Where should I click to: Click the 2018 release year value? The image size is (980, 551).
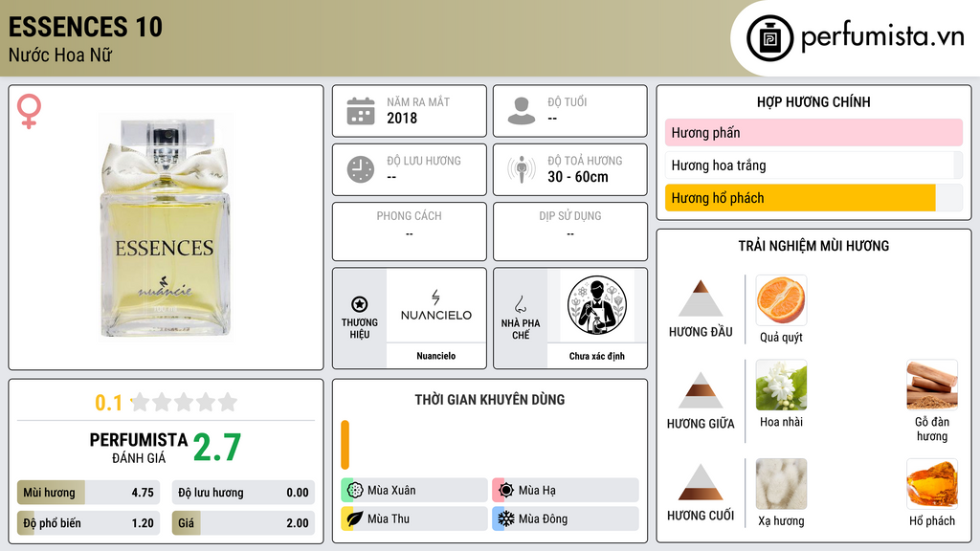tap(402, 118)
